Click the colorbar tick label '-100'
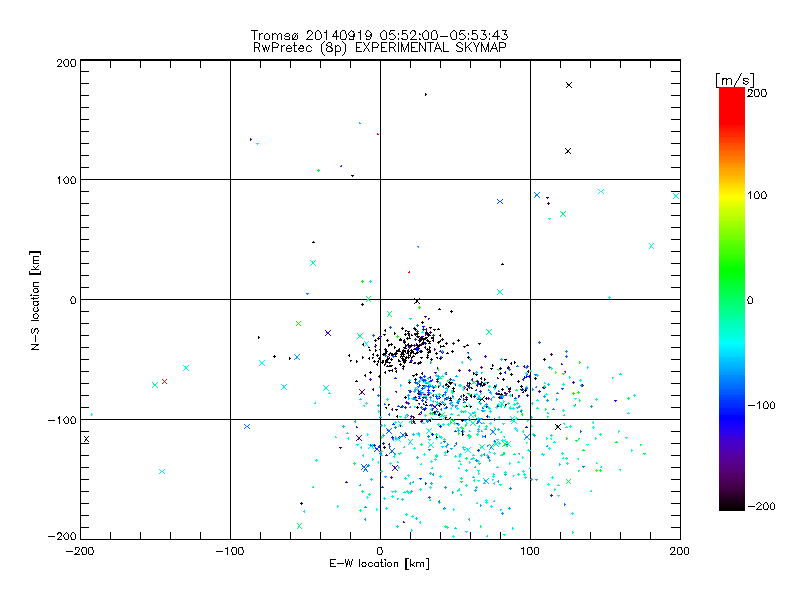800x600 pixels. click(x=761, y=405)
